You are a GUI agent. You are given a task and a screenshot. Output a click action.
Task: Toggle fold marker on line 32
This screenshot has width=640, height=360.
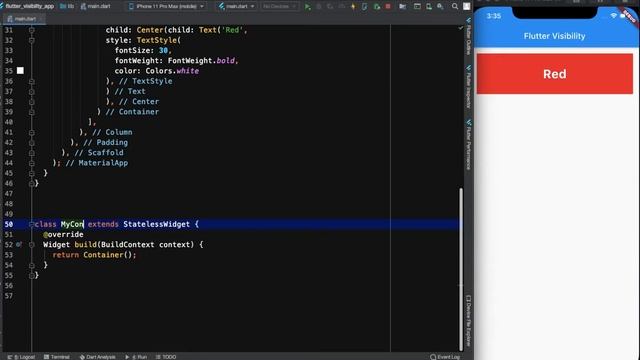click(31, 40)
